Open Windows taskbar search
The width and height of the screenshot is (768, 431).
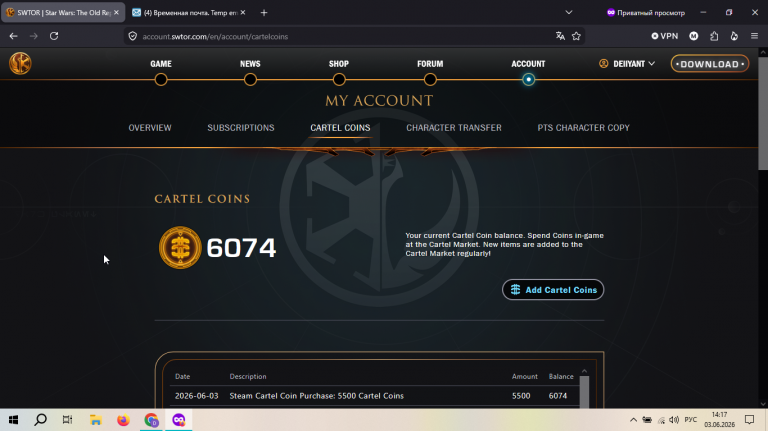41,420
